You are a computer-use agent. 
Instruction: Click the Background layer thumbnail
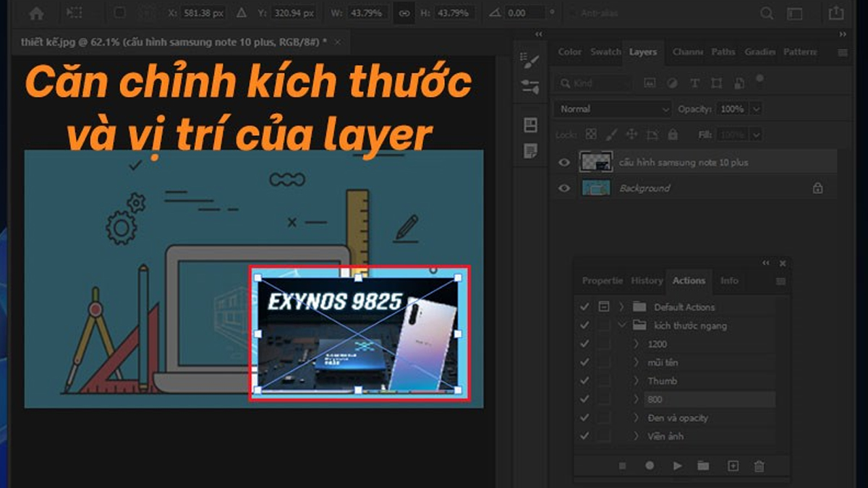pyautogui.click(x=595, y=188)
